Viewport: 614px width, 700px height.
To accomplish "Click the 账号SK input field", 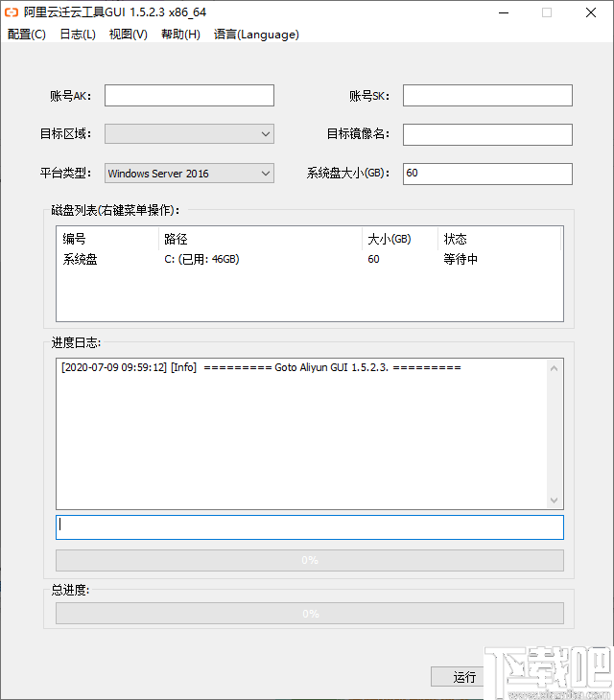I will [x=487, y=96].
